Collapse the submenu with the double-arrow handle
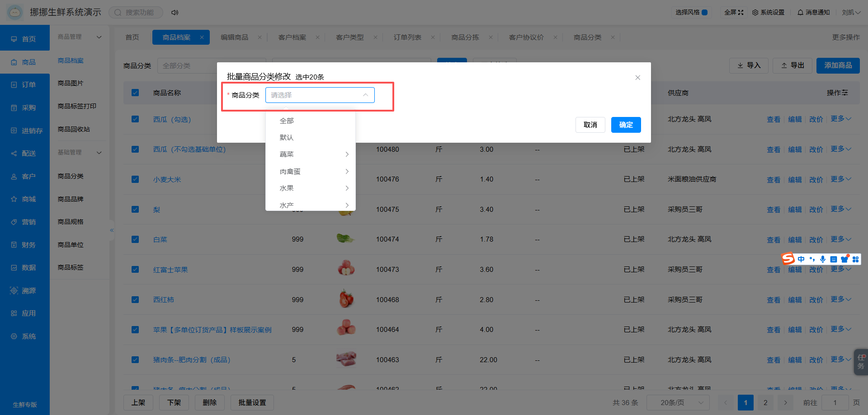 (112, 230)
